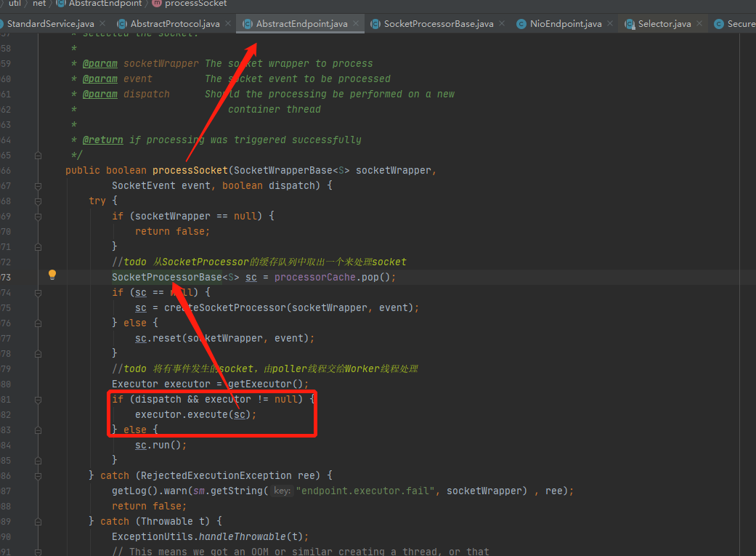Viewport: 756px width, 556px height.
Task: Collapse the dispatch if block fold
Action: [38, 400]
